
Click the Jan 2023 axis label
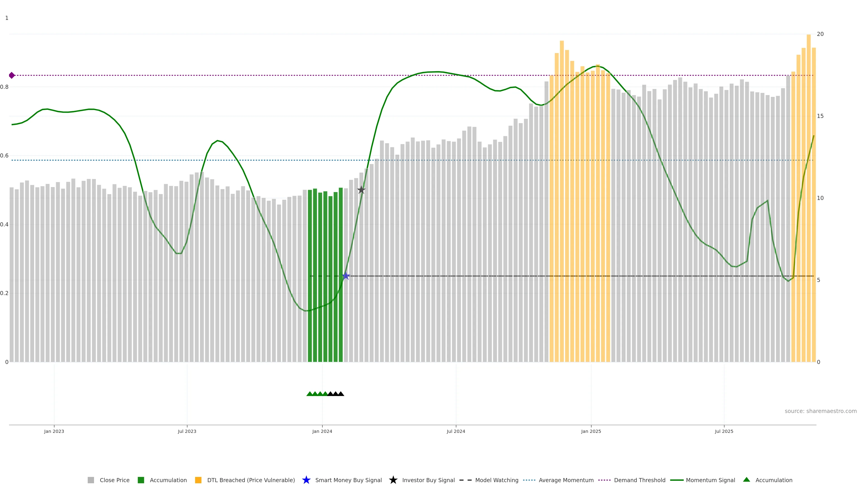[54, 431]
